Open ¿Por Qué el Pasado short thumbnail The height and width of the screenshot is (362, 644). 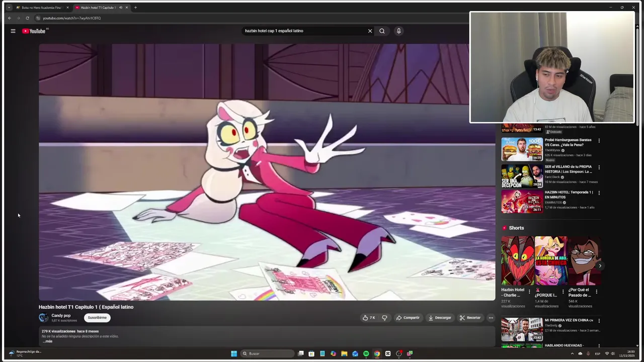(x=584, y=260)
